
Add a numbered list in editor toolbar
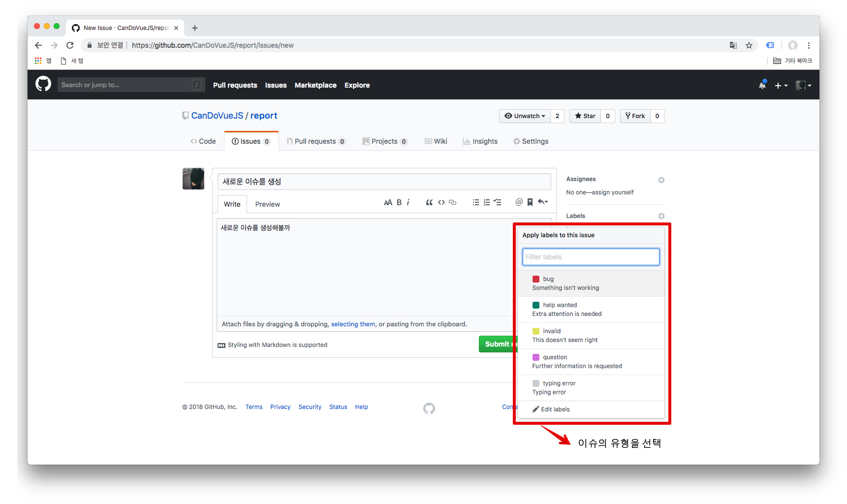click(x=486, y=202)
